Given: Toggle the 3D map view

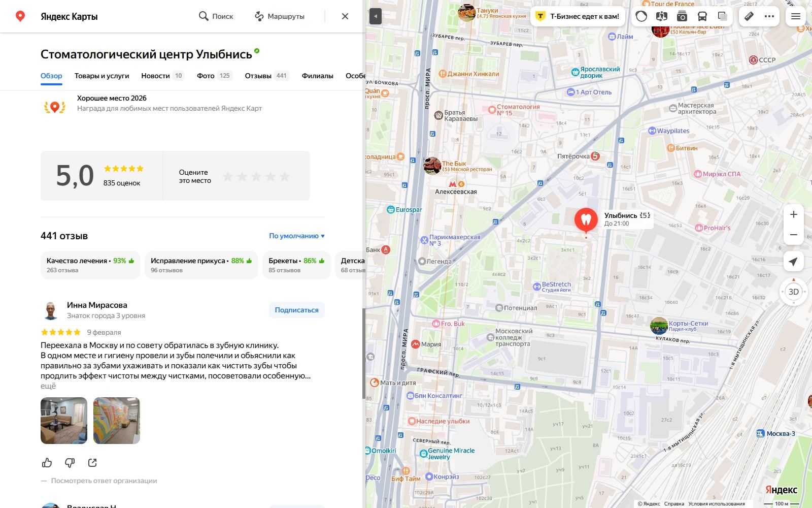Looking at the screenshot, I should click(794, 292).
